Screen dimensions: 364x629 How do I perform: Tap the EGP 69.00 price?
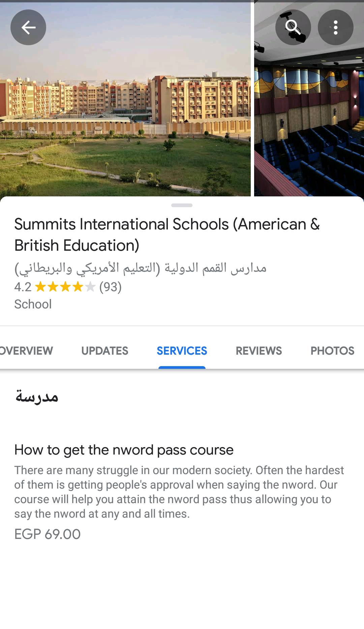coord(48,534)
